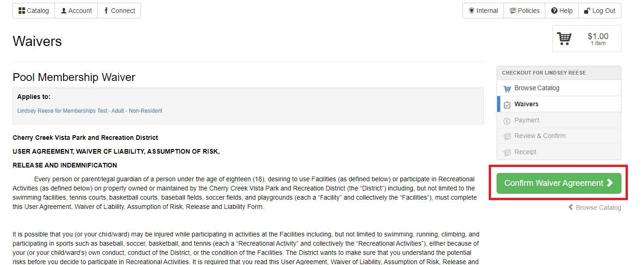Click the $1.00 cart total
This screenshot has height=265, width=644.
coord(598,36)
